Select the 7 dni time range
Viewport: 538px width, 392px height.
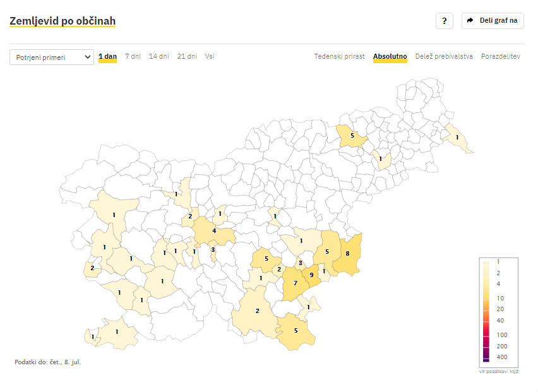(133, 57)
